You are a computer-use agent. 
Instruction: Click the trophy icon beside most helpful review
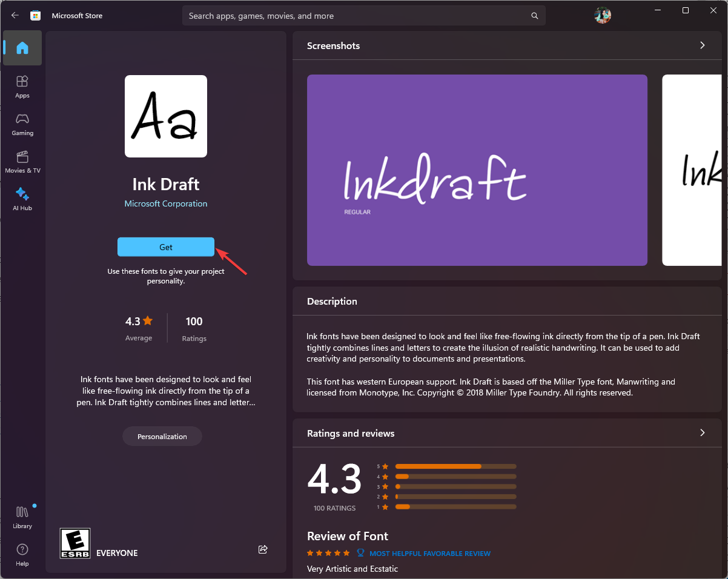point(361,553)
